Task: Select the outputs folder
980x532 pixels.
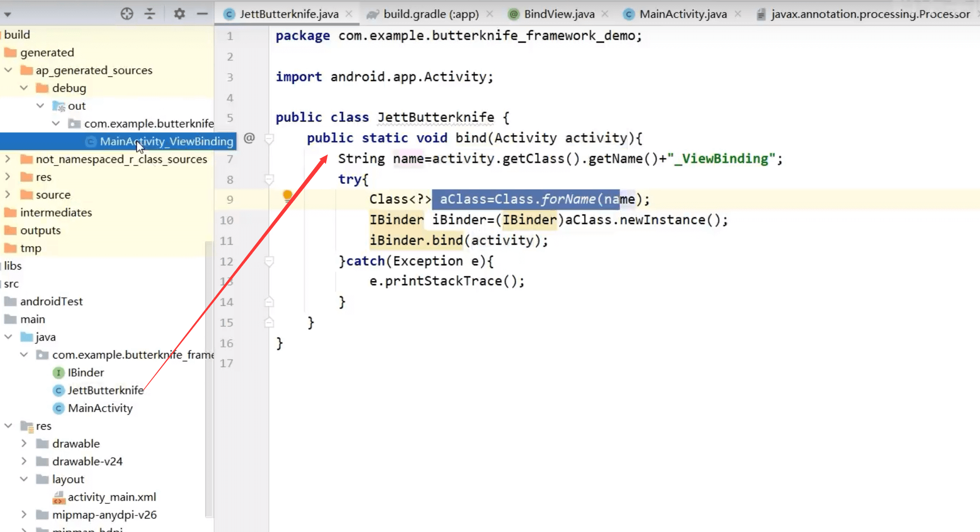Action: coord(40,230)
